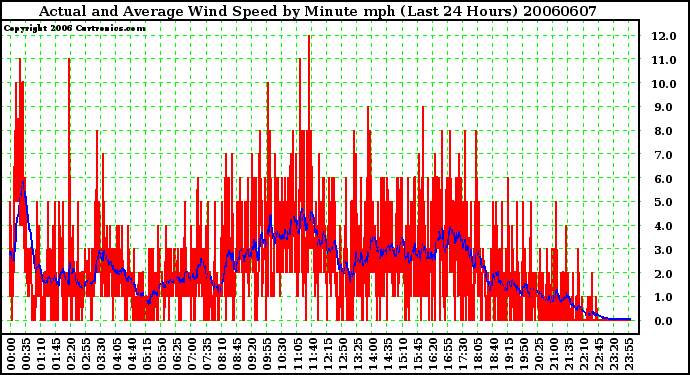Click the 18:40 time label

point(494,354)
